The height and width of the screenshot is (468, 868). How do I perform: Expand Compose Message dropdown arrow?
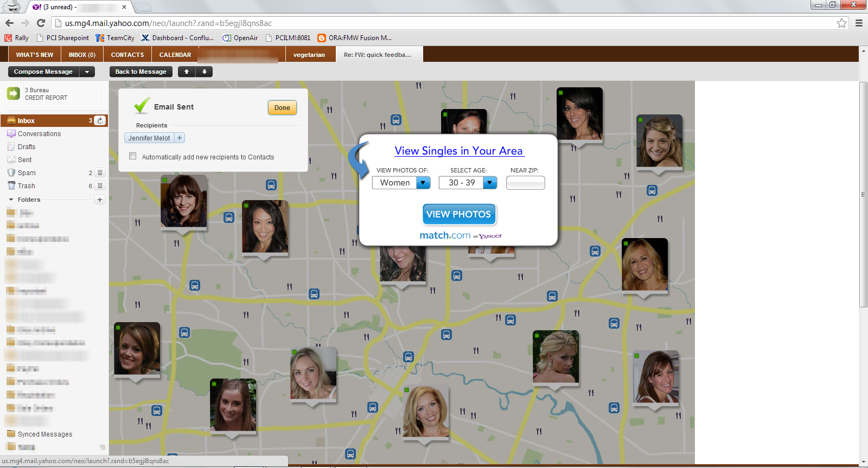tap(87, 72)
